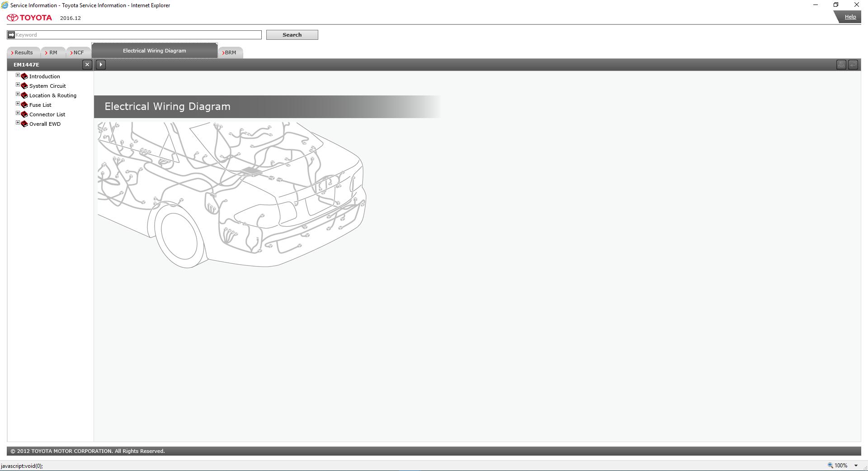
Task: Open the zoom level 100% dropdown
Action: tap(856, 466)
